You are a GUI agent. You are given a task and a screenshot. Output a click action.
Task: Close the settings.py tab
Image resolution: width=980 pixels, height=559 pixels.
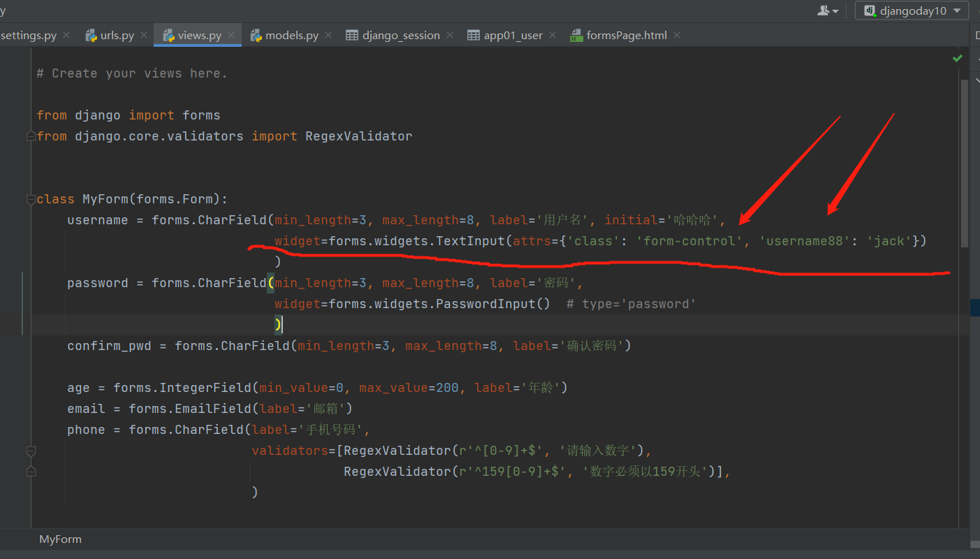66,35
